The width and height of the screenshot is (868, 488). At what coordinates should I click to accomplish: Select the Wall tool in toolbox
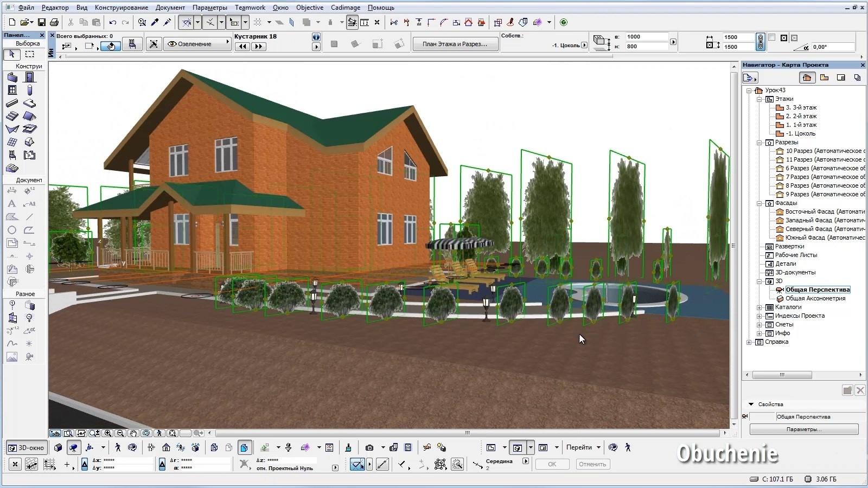point(12,77)
